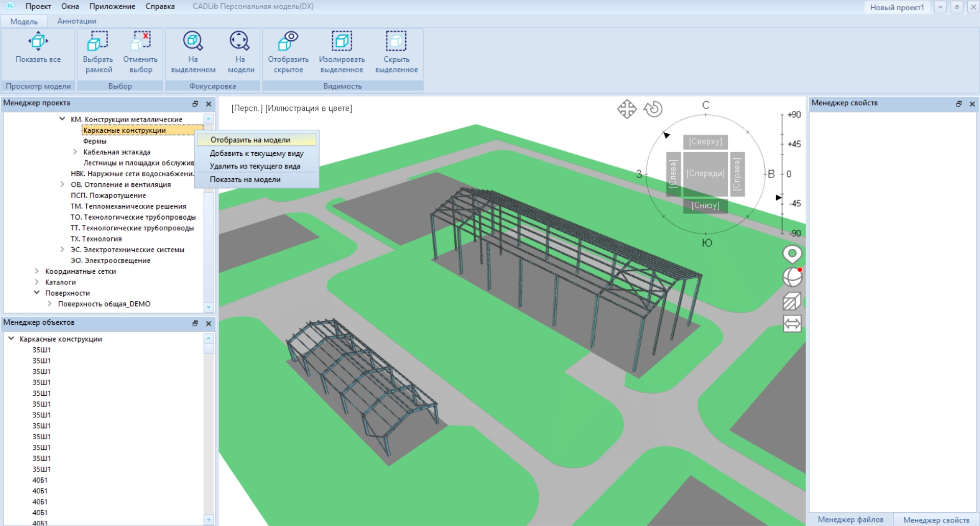
Task: Click the Показать все icon
Action: tap(38, 41)
